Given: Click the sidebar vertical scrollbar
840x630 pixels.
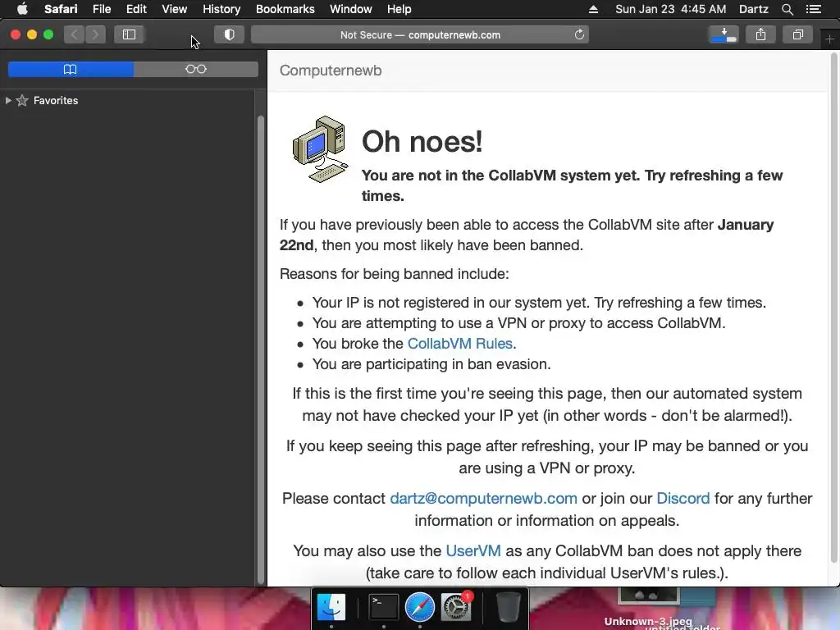Looking at the screenshot, I should coord(261,349).
